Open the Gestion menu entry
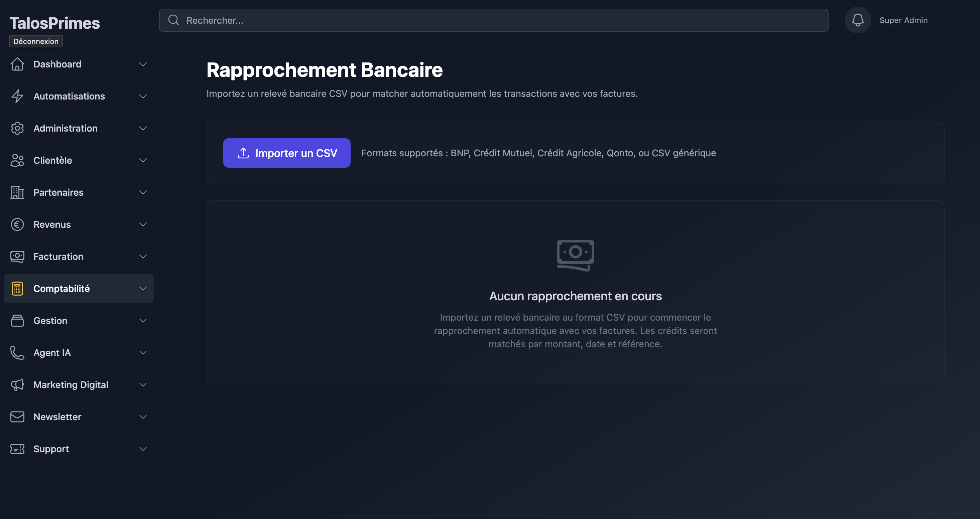Screen dimensions: 980x519 click(50, 321)
